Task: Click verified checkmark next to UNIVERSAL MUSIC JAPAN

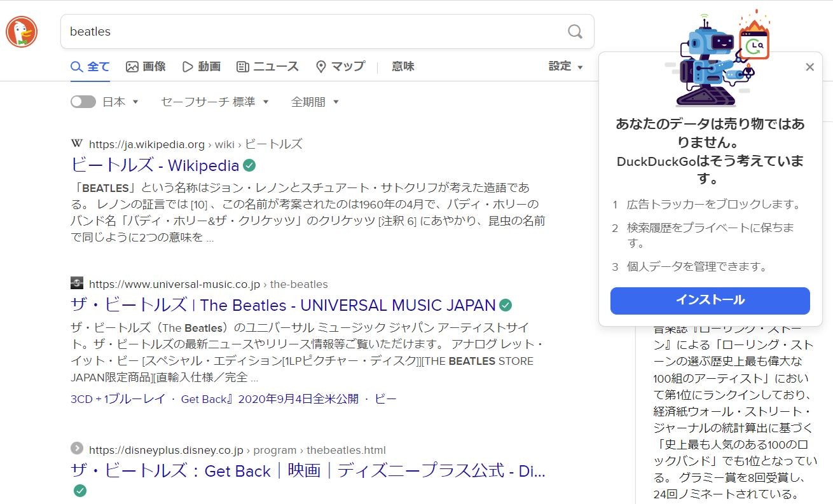Action: (505, 305)
